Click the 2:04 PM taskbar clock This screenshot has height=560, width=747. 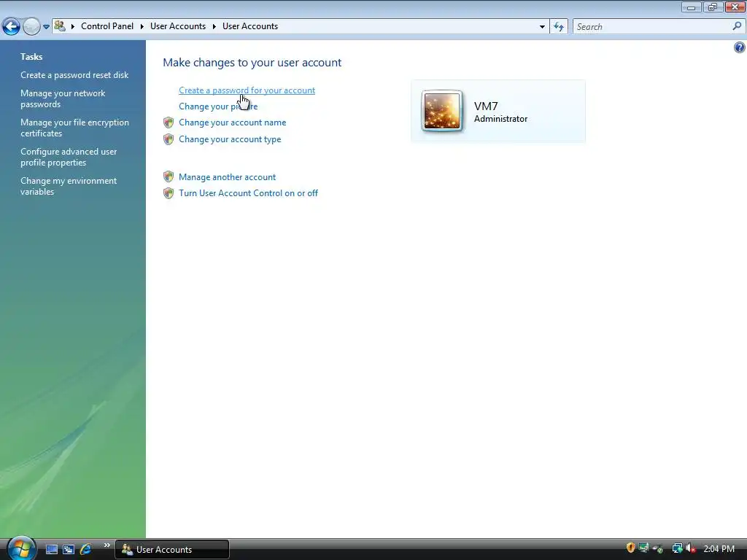(x=719, y=549)
